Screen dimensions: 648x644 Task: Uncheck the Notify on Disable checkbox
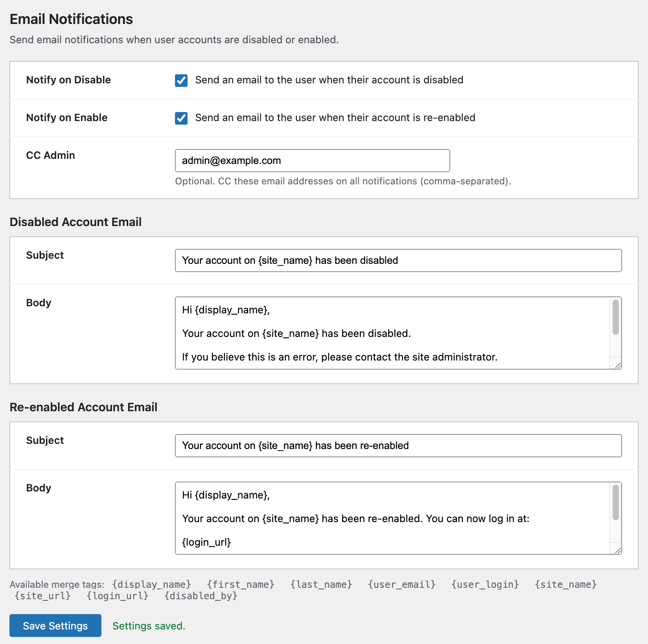click(x=181, y=80)
